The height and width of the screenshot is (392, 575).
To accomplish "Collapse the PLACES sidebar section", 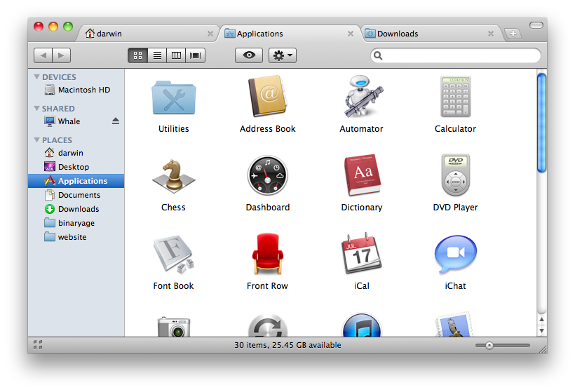I will [x=36, y=140].
